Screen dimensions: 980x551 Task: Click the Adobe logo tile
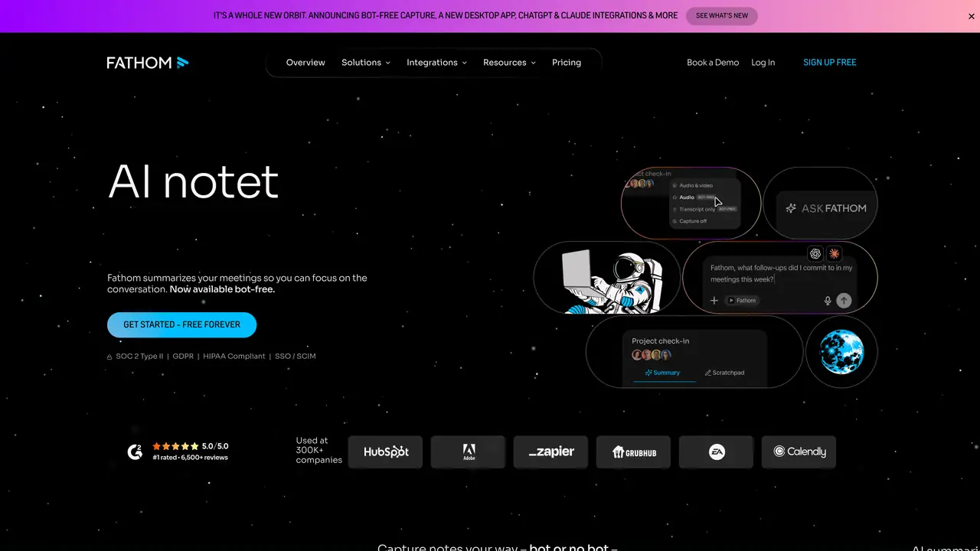[x=468, y=452]
